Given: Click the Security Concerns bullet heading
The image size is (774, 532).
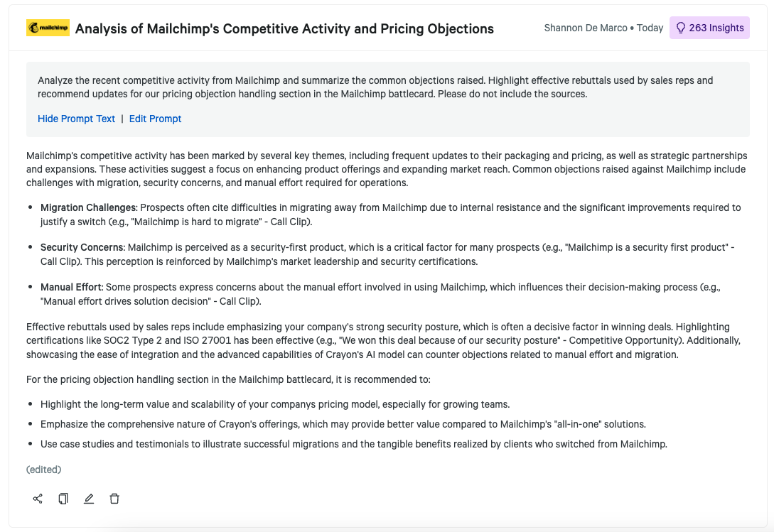Looking at the screenshot, I should 82,247.
